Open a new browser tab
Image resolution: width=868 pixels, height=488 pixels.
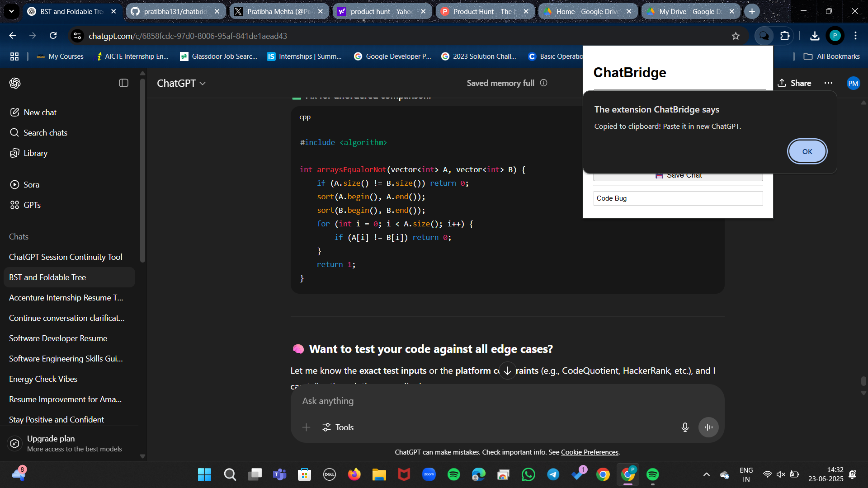(752, 11)
